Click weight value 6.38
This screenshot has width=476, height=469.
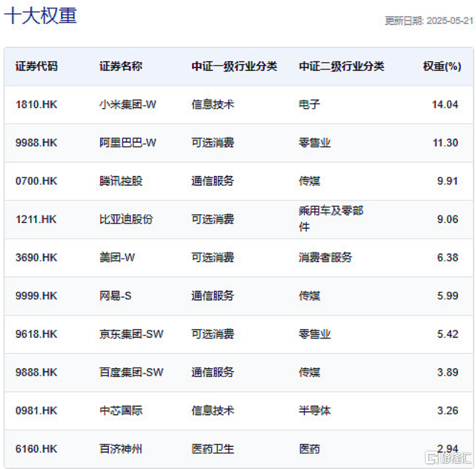click(447, 257)
